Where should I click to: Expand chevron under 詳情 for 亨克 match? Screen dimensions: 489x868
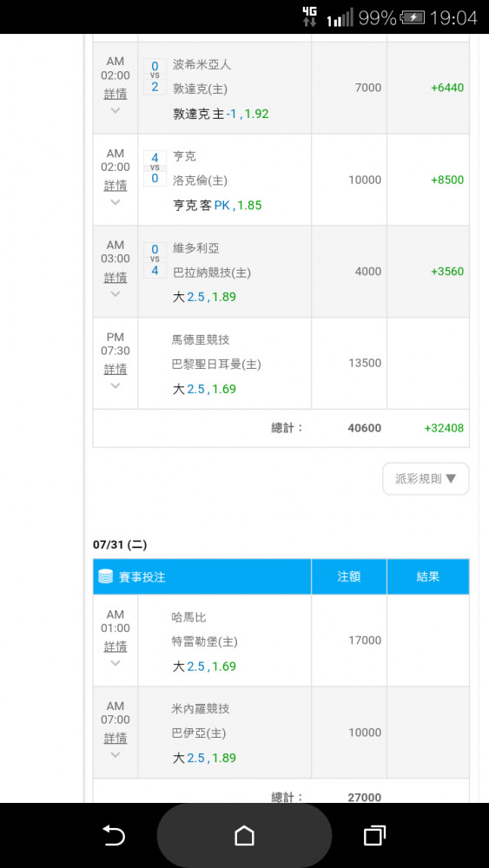click(116, 202)
